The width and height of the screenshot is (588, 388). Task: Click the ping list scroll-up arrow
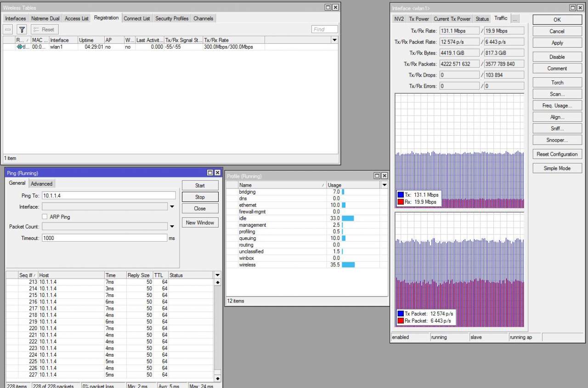pyautogui.click(x=217, y=282)
